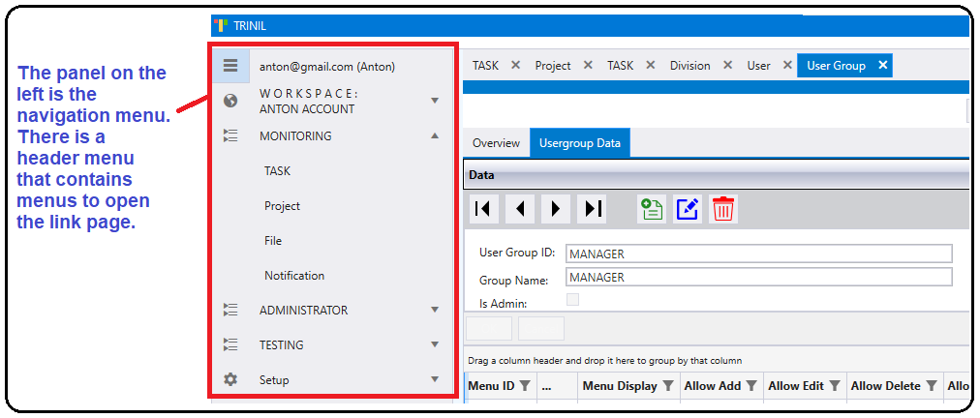980x418 pixels.
Task: Click the Group Name input field
Action: point(758,278)
